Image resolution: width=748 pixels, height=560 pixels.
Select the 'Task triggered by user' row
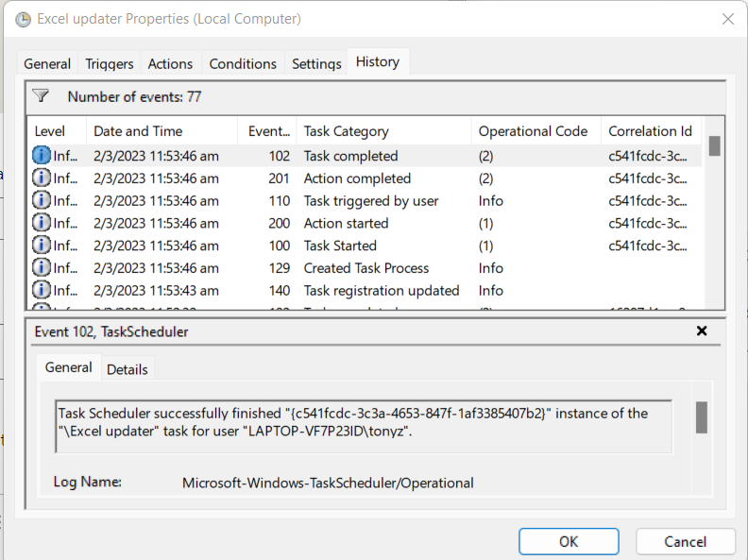[365, 200]
